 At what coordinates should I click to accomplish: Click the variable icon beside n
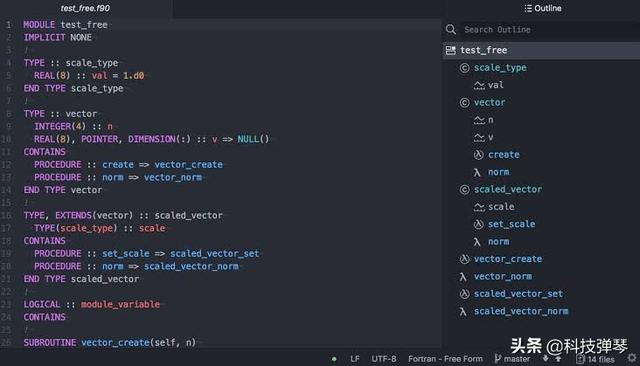tap(479, 120)
